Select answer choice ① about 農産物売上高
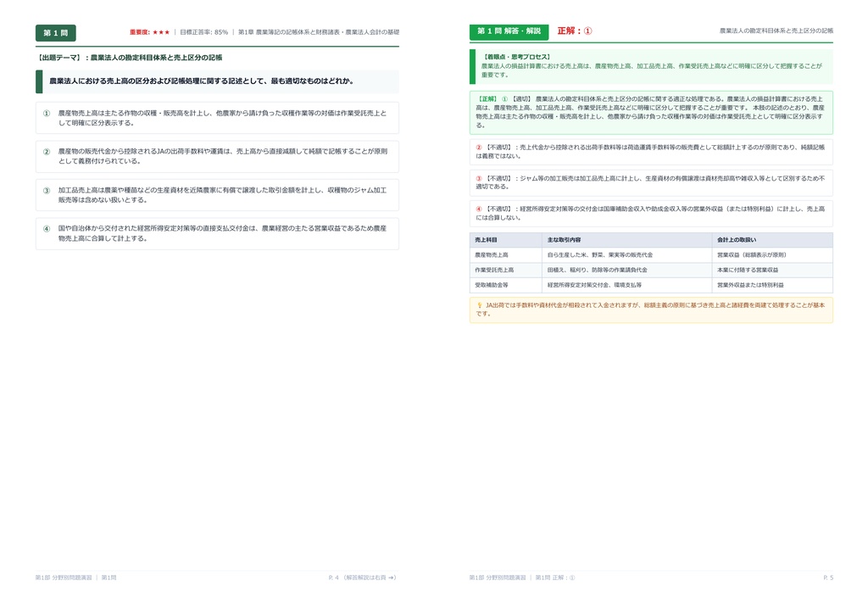The height and width of the screenshot is (614, 868). pyautogui.click(x=218, y=118)
